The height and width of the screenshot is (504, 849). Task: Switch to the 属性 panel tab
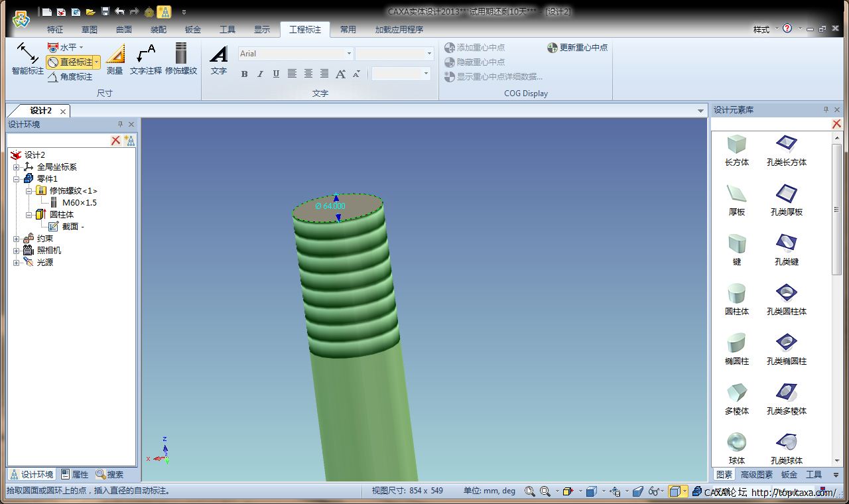75,474
